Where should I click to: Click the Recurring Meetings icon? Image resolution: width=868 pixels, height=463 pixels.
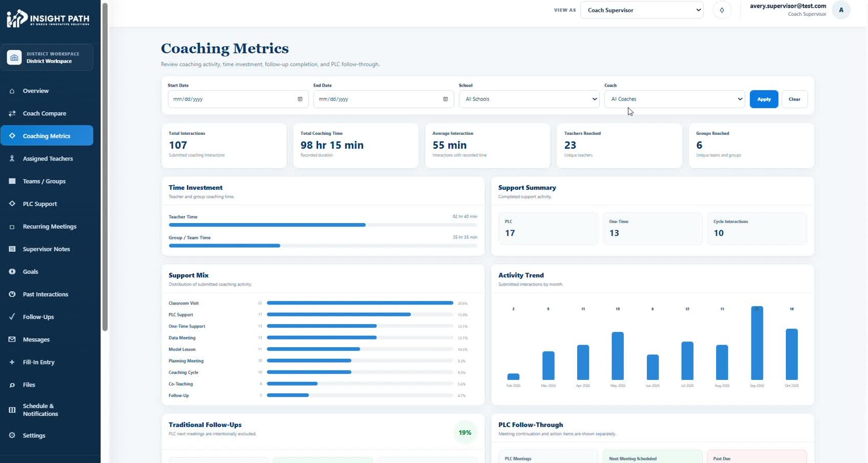pyautogui.click(x=12, y=227)
